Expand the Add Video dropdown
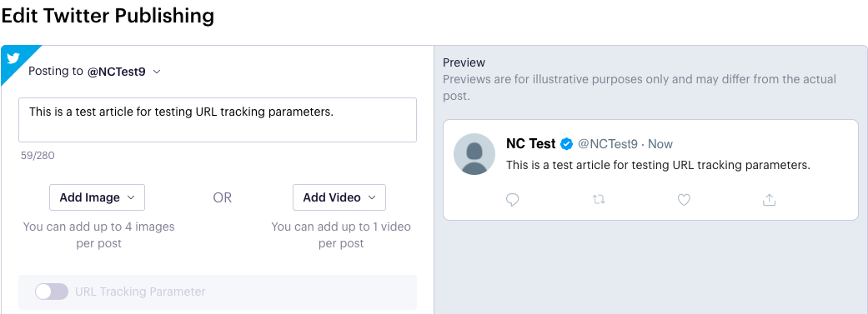This screenshot has height=314, width=868. pos(339,197)
